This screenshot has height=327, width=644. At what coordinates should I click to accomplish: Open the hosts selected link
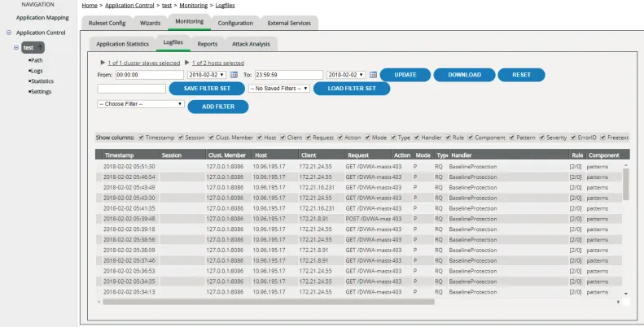click(x=218, y=63)
